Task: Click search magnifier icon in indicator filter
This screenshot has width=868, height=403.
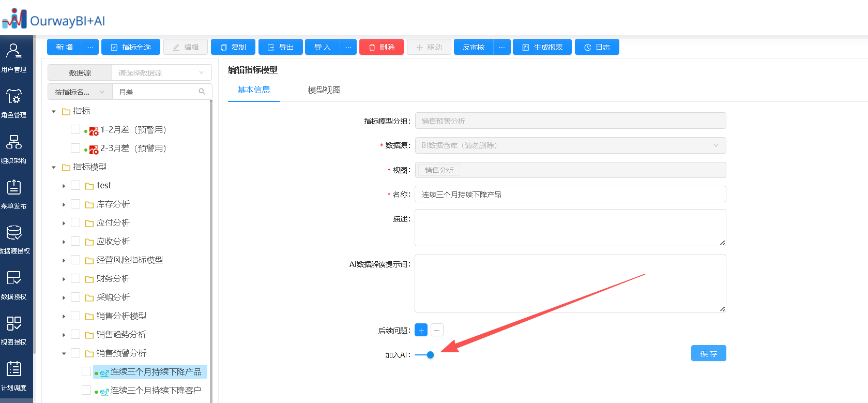Action: point(202,92)
